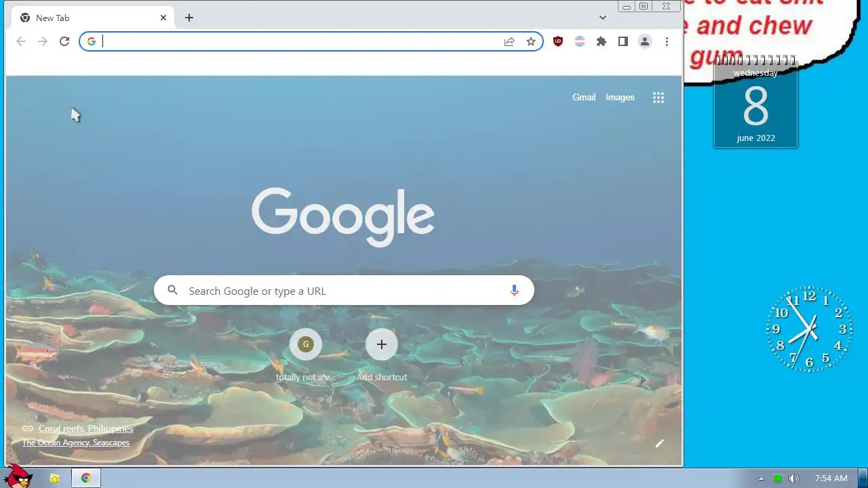The image size is (868, 488).
Task: Click the back navigation arrow
Action: click(x=21, y=41)
